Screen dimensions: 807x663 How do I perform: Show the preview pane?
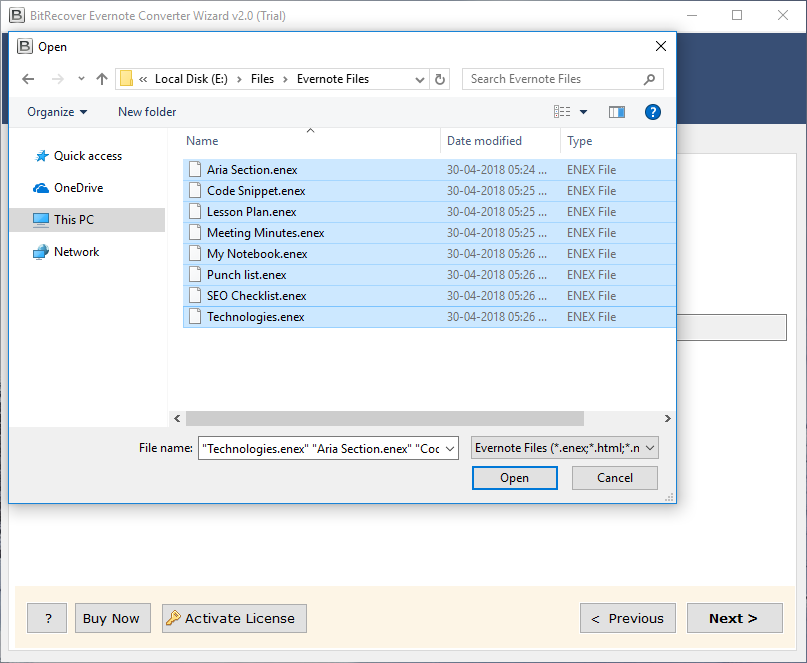click(617, 112)
